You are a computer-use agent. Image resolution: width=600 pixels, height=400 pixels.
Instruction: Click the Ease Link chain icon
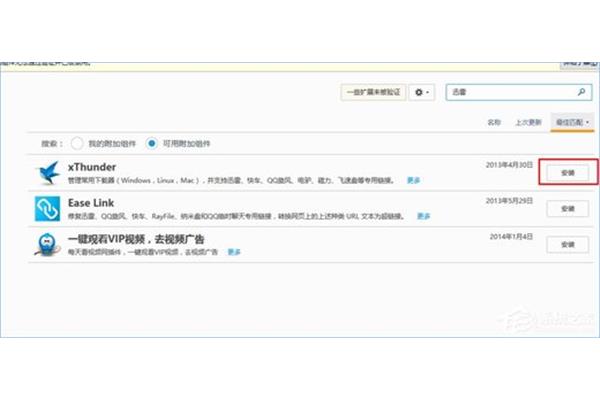pyautogui.click(x=47, y=209)
